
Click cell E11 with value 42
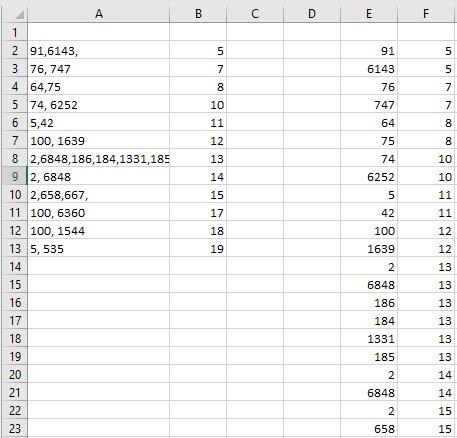[x=369, y=213]
